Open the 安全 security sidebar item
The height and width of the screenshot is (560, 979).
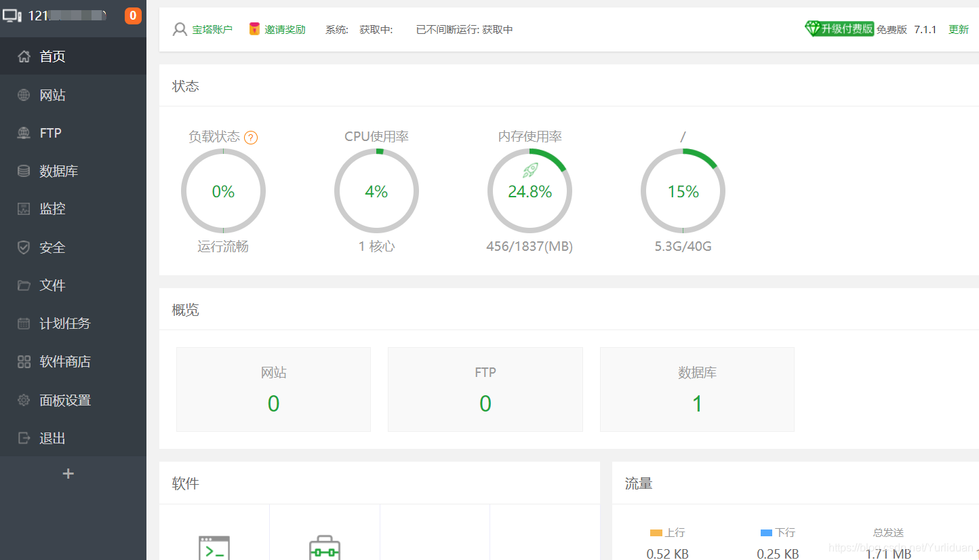click(73, 247)
